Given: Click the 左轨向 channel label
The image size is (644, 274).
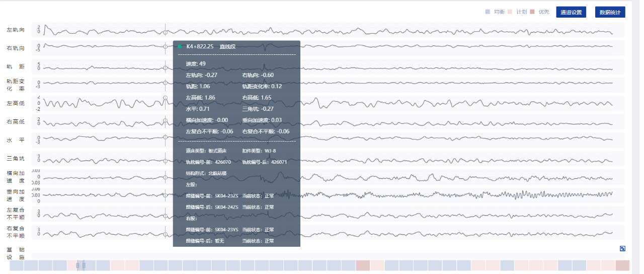Looking at the screenshot, I should click(x=16, y=30).
